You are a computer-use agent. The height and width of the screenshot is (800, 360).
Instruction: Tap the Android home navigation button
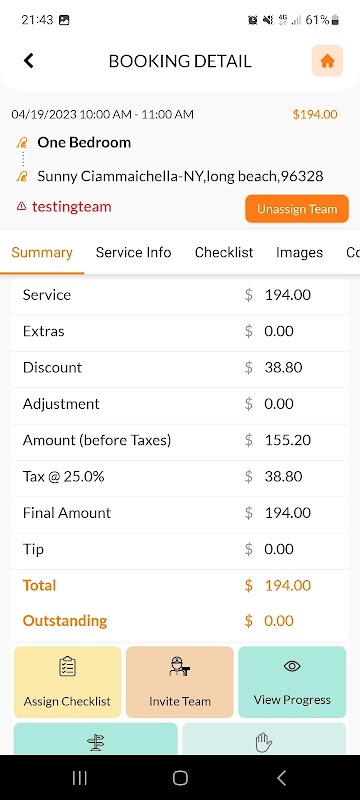180,778
